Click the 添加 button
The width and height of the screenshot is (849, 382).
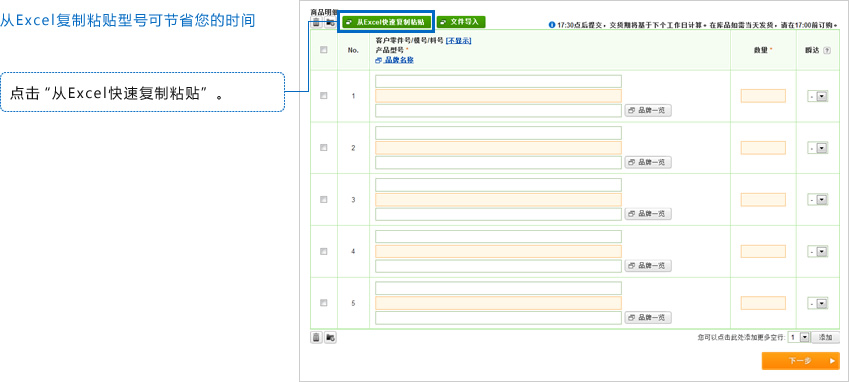pos(825,337)
